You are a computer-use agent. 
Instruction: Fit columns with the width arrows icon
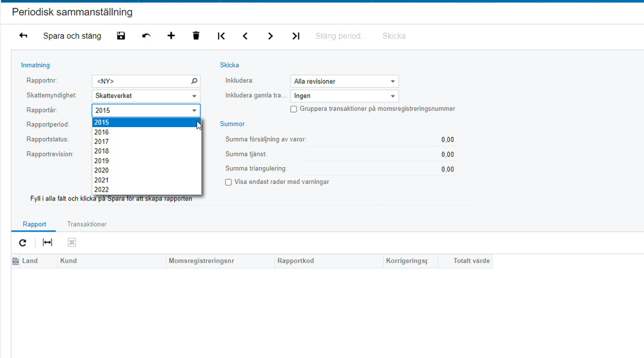click(47, 243)
